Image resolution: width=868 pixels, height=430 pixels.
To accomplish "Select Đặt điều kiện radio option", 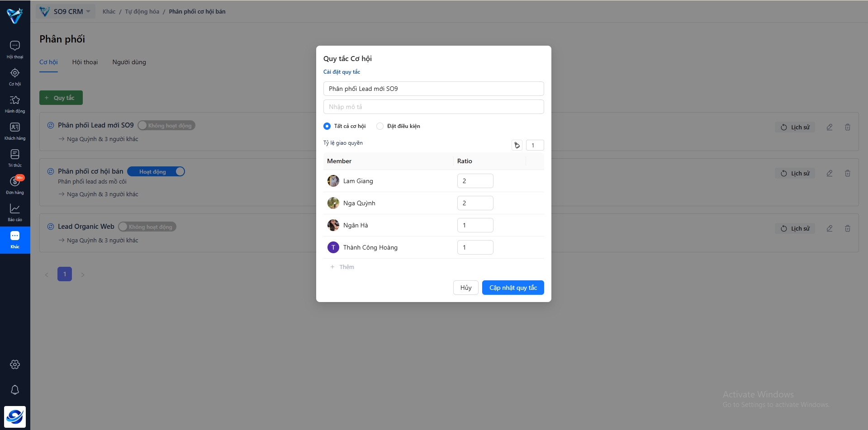I will pyautogui.click(x=380, y=126).
